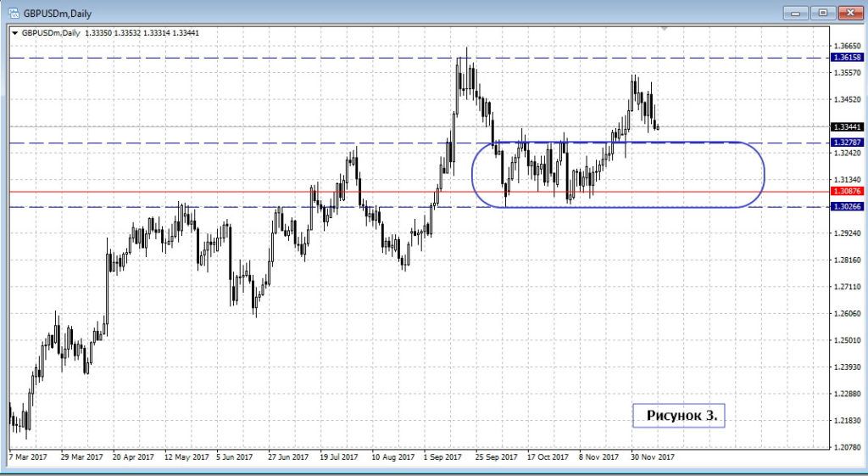Select the 1.32787 dashed line price tag
This screenshot has height=476, width=868.
pyautogui.click(x=847, y=143)
